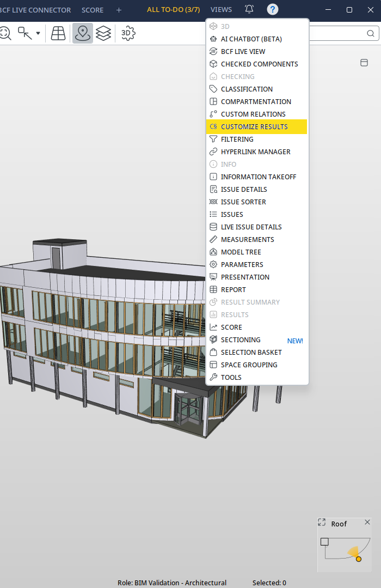Open the VIEWS menu

(221, 10)
